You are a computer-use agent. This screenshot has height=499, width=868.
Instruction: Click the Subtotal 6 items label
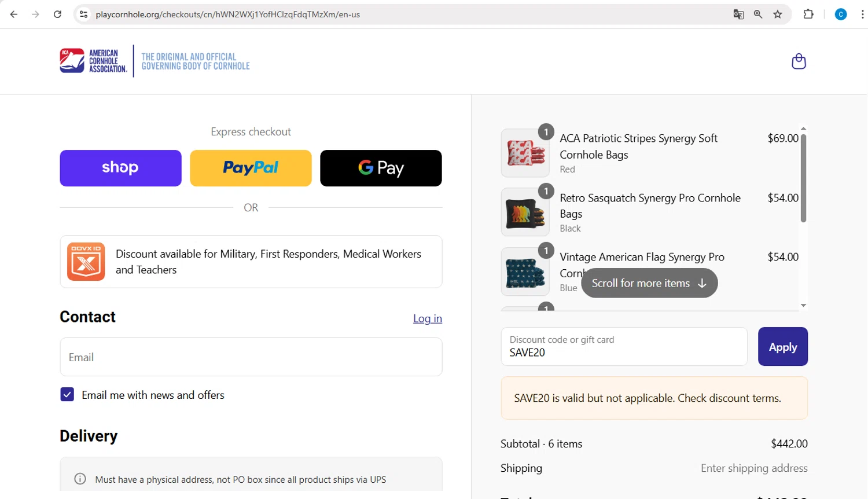tap(541, 443)
